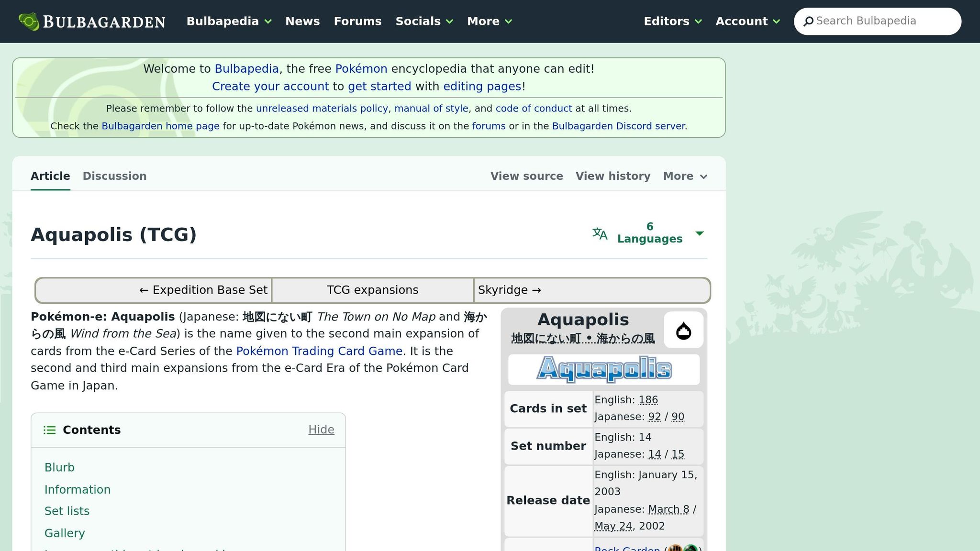Open the unreleased materials policy link
Viewport: 980px width, 551px height.
pyautogui.click(x=322, y=109)
